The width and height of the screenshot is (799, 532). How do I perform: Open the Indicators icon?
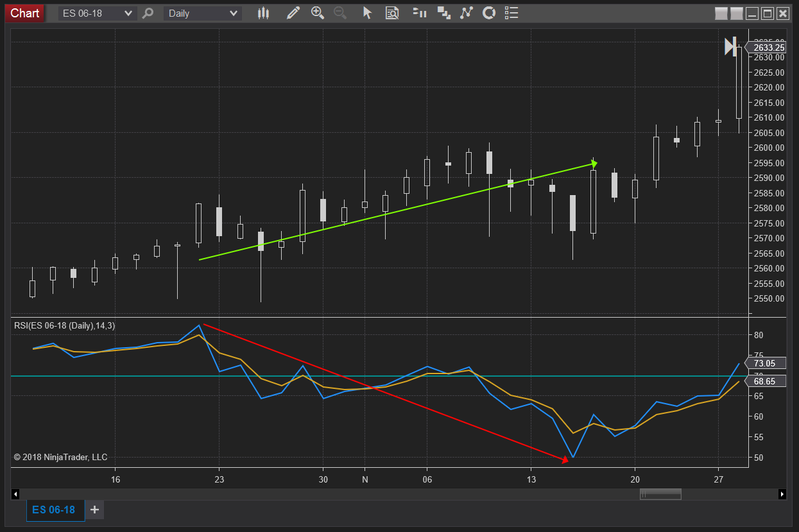(467, 13)
